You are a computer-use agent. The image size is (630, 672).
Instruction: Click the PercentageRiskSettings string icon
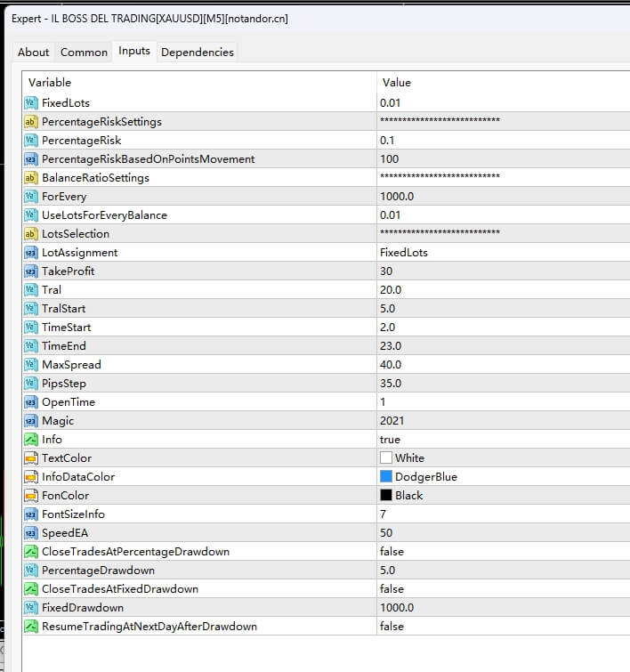[x=31, y=122]
